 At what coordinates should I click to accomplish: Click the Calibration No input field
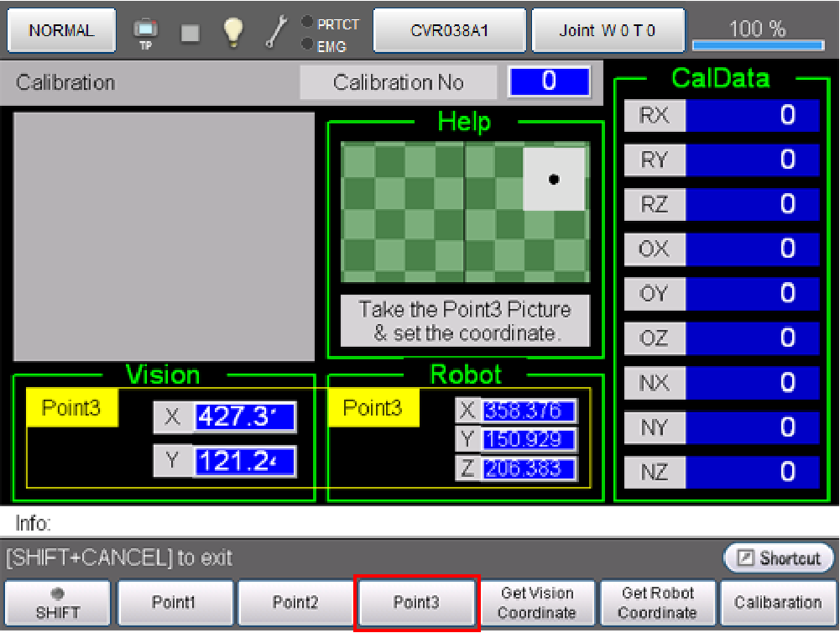pyautogui.click(x=548, y=81)
